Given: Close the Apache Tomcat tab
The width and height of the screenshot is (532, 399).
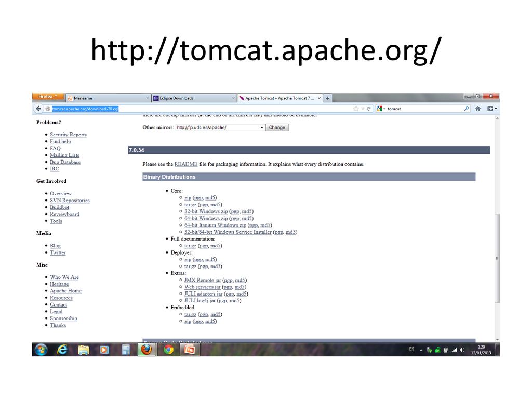Looking at the screenshot, I should pos(319,98).
